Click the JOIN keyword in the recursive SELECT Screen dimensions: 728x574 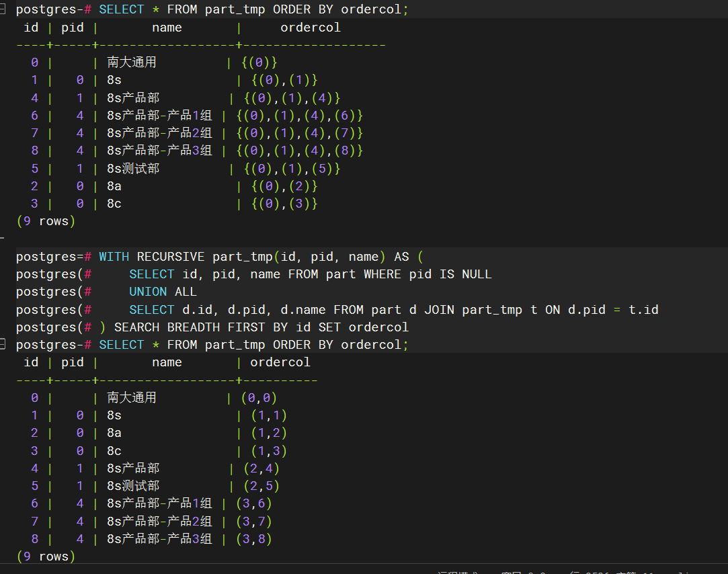[439, 310]
